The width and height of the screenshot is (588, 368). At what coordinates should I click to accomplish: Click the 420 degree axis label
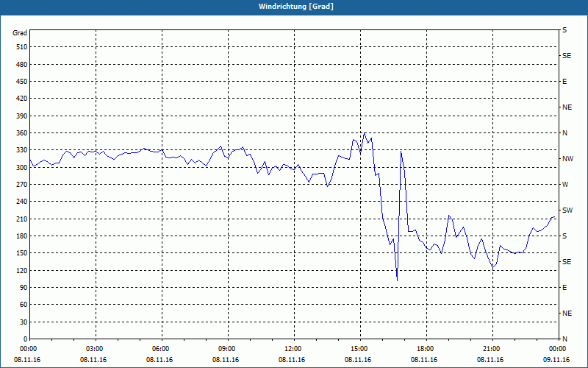coord(22,99)
